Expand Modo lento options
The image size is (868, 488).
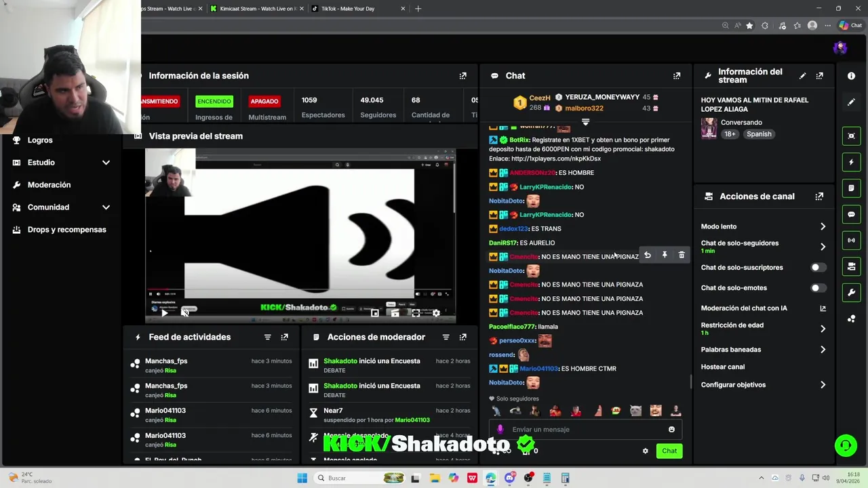823,226
